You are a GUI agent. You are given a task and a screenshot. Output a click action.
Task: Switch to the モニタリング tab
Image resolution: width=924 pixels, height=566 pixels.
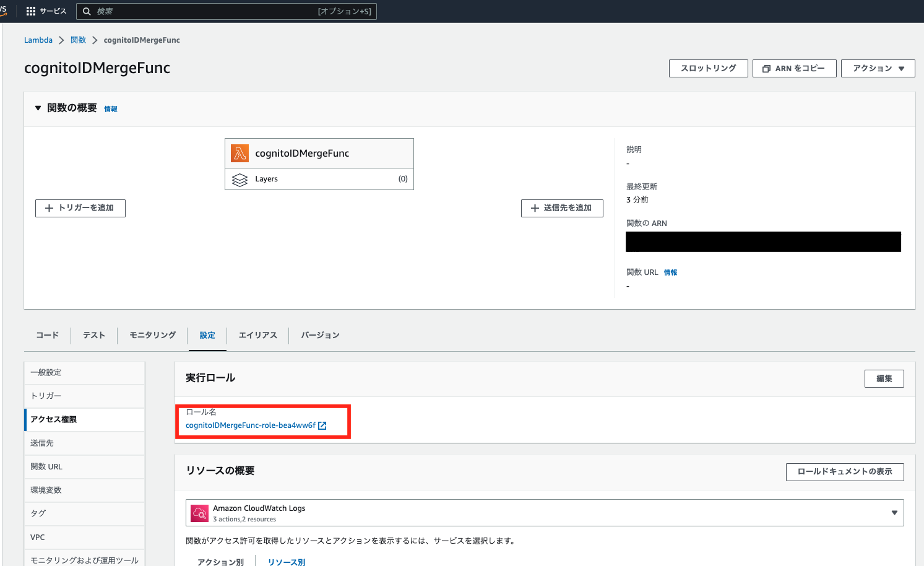click(x=153, y=335)
